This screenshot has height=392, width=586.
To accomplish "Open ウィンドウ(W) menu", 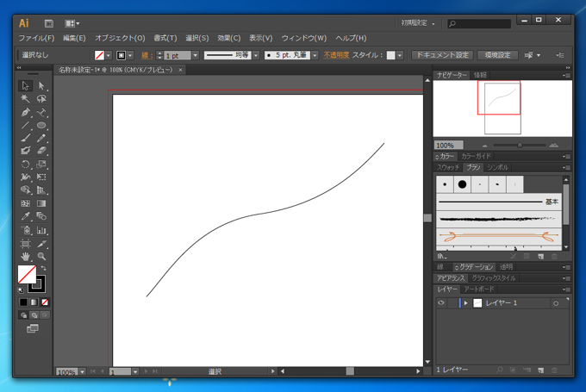I will (x=304, y=38).
